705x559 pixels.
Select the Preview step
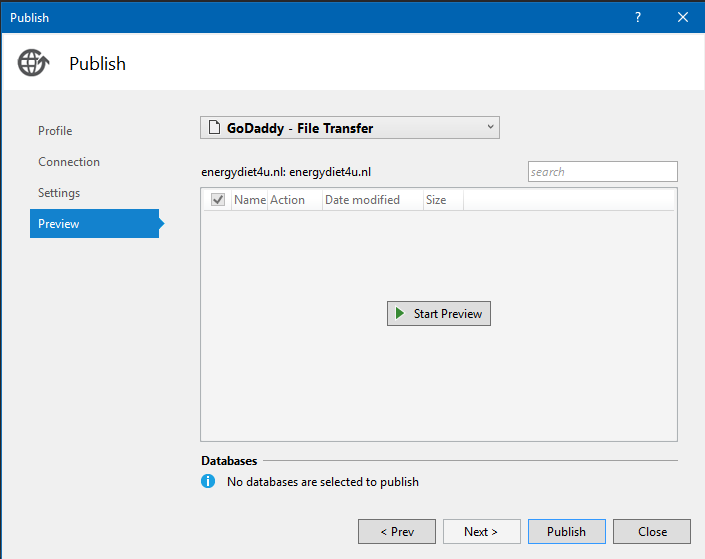(x=94, y=224)
